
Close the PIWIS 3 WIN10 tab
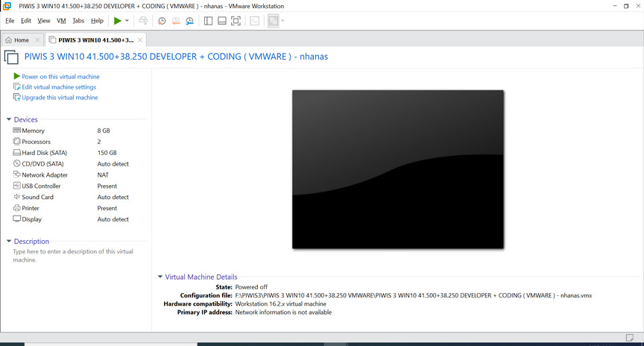click(x=140, y=40)
